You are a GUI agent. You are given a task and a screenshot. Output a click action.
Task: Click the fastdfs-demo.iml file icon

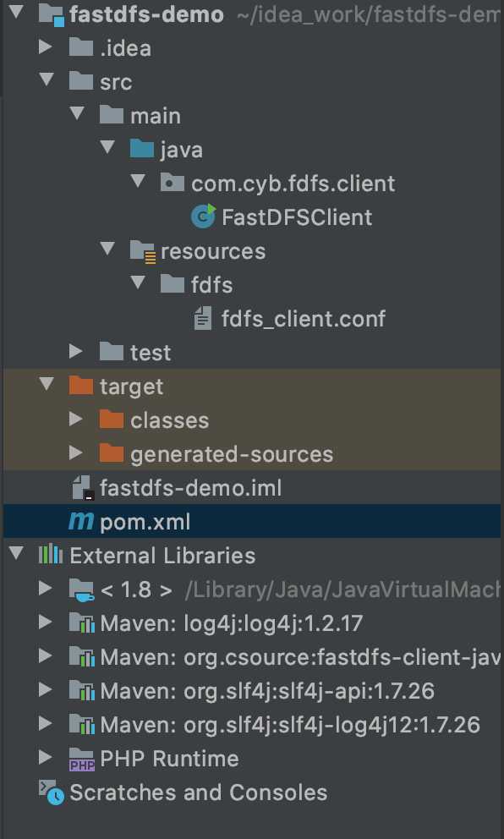82,487
